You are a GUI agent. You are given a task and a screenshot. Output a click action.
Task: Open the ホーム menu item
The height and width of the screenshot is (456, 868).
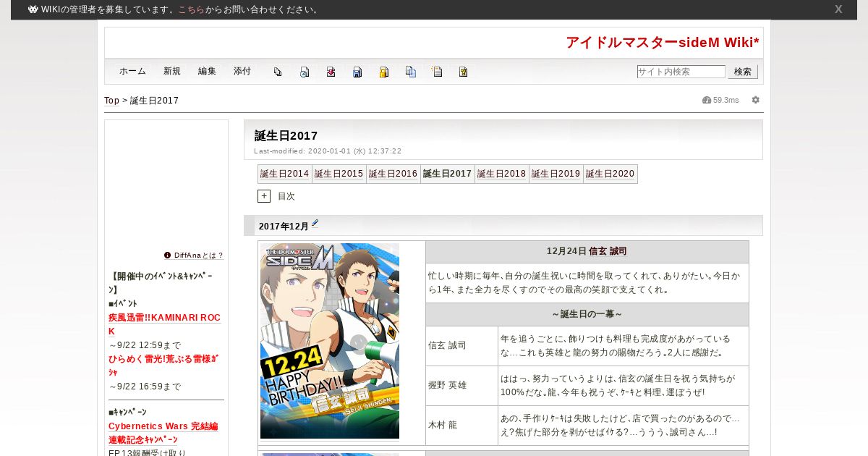(x=132, y=72)
